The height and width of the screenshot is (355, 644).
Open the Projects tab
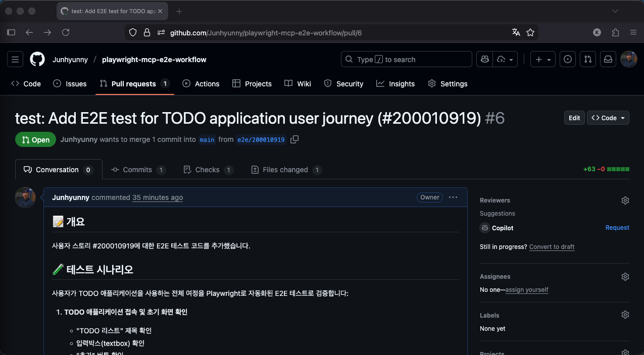[252, 84]
